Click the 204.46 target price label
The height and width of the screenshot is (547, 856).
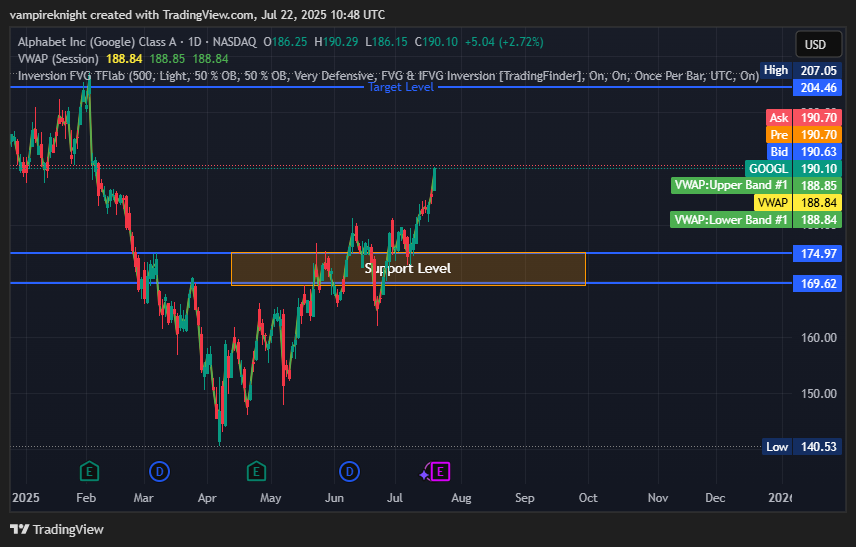[817, 87]
